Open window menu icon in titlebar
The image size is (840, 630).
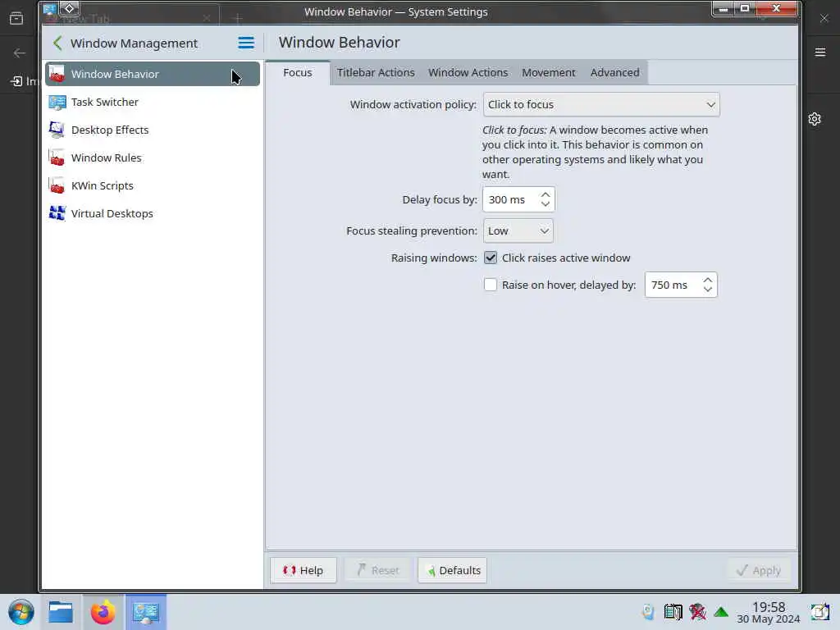[x=50, y=8]
